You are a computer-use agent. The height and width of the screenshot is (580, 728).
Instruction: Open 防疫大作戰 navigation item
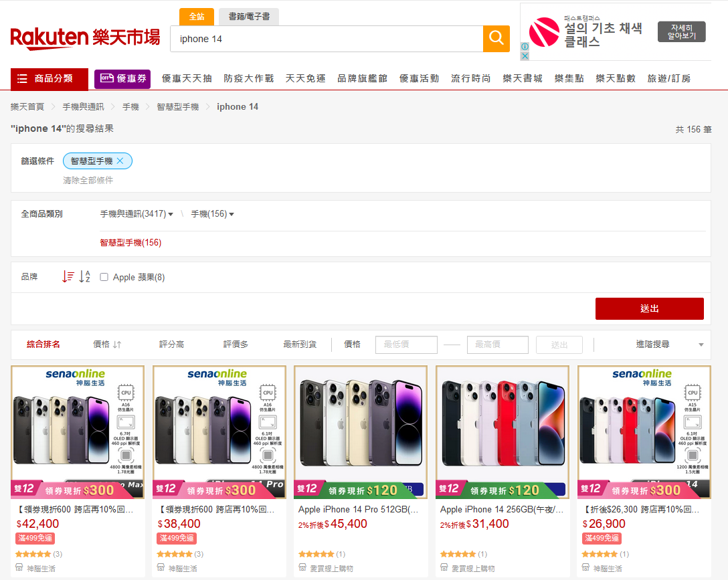[249, 78]
